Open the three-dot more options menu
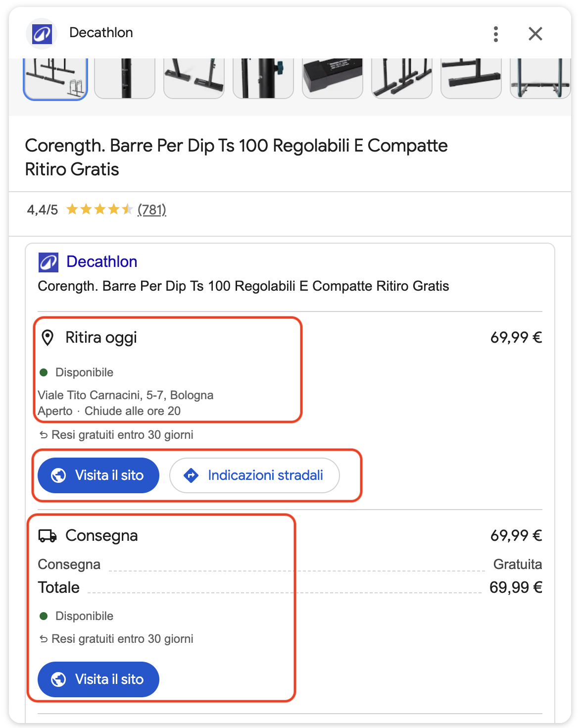Image resolution: width=583 pixels, height=728 pixels. pyautogui.click(x=495, y=34)
